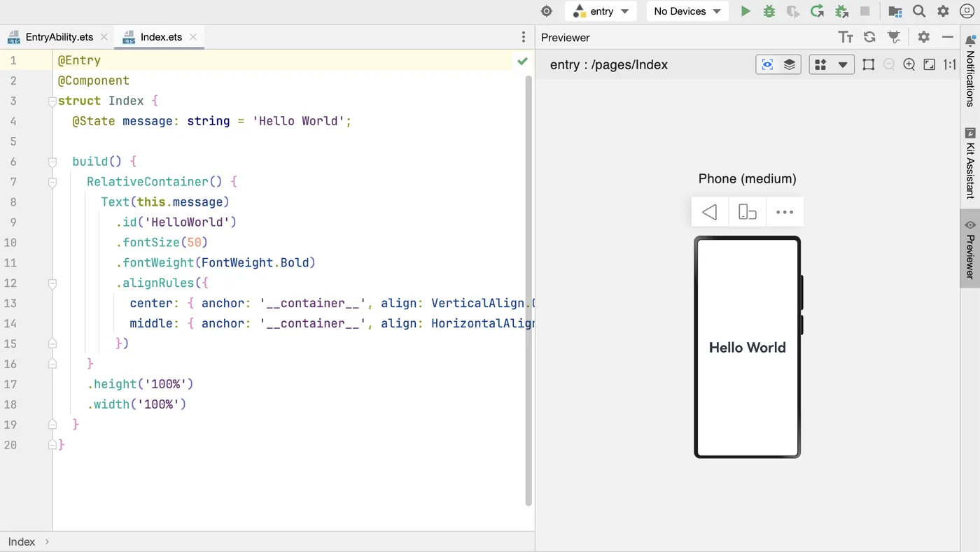The height and width of the screenshot is (552, 980).
Task: Click line number 5 in the gutter
Action: click(13, 141)
